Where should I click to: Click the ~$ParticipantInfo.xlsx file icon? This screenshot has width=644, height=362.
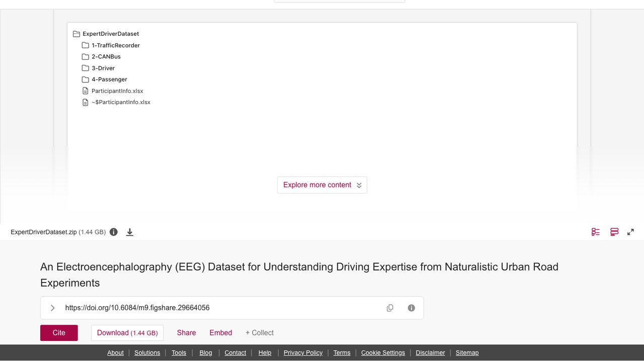pyautogui.click(x=86, y=102)
